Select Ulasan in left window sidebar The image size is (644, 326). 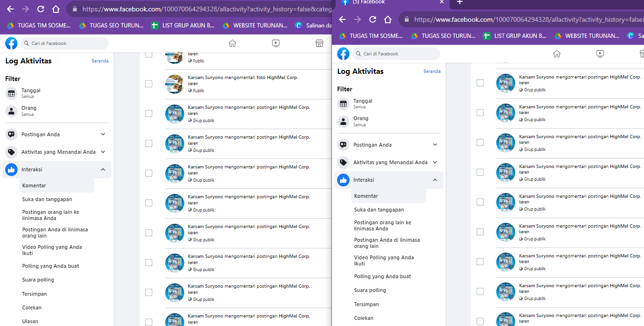click(30, 321)
